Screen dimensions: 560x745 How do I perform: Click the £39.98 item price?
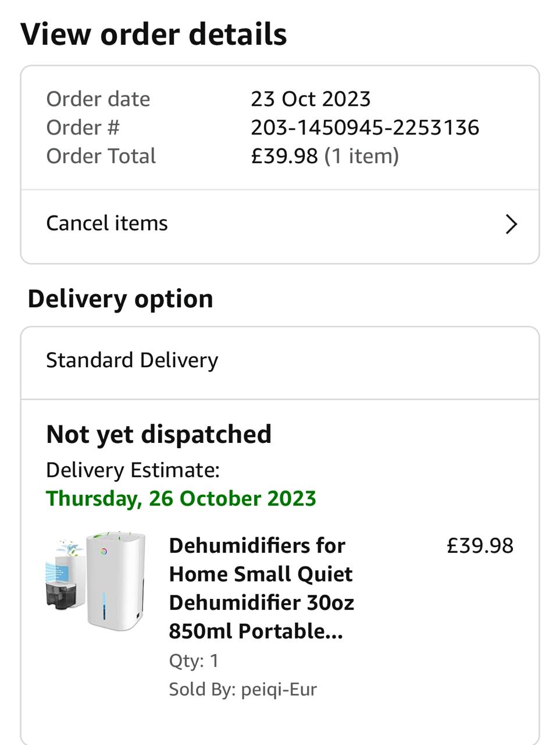[480, 546]
